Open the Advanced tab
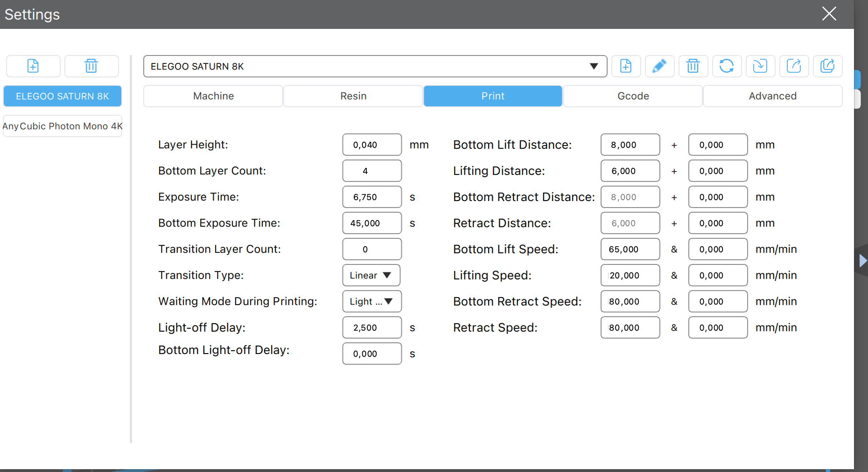This screenshot has height=472, width=868. click(773, 96)
